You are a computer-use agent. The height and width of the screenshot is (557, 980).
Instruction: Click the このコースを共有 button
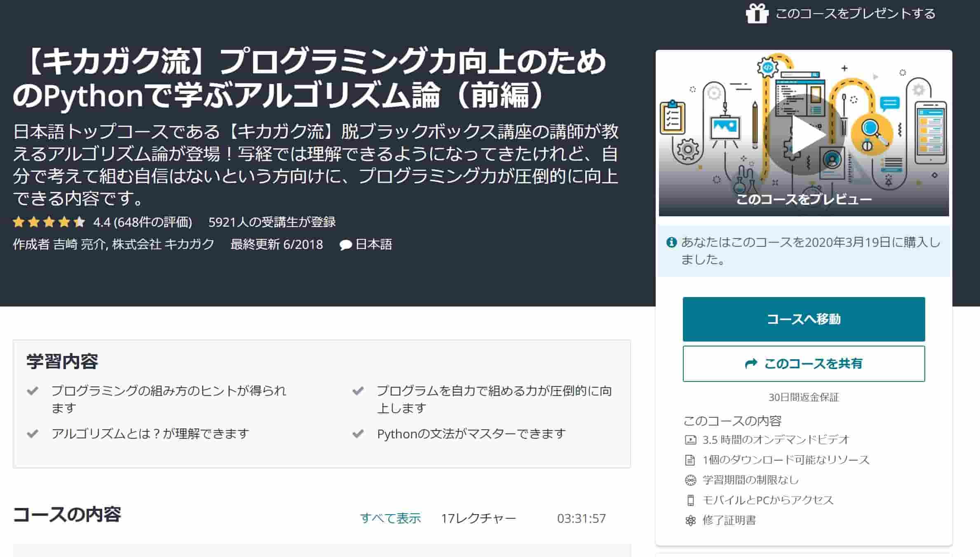point(804,363)
